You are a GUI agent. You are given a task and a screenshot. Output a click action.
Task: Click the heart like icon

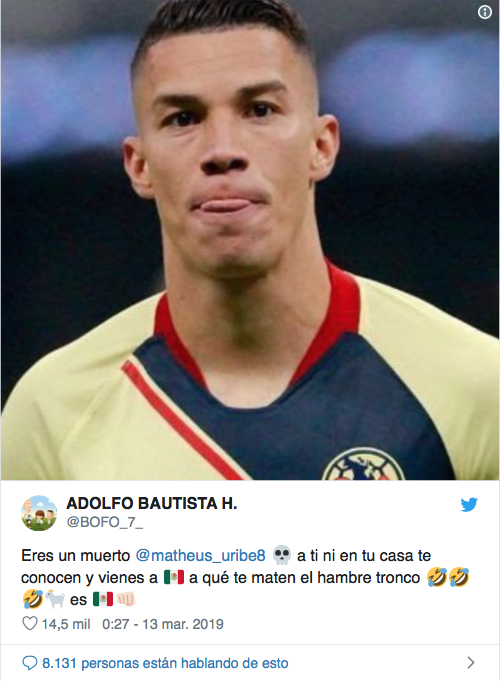(30, 624)
